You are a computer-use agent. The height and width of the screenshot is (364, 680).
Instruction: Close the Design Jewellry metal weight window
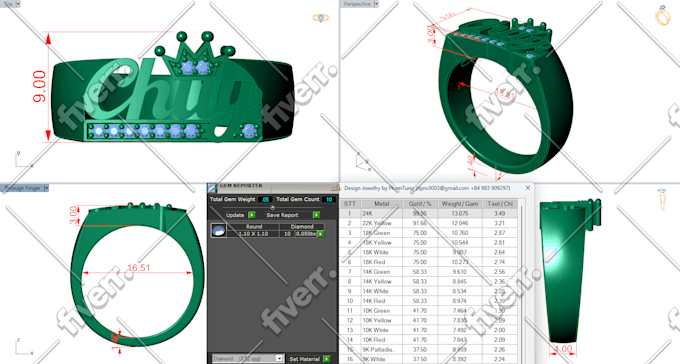(528, 188)
